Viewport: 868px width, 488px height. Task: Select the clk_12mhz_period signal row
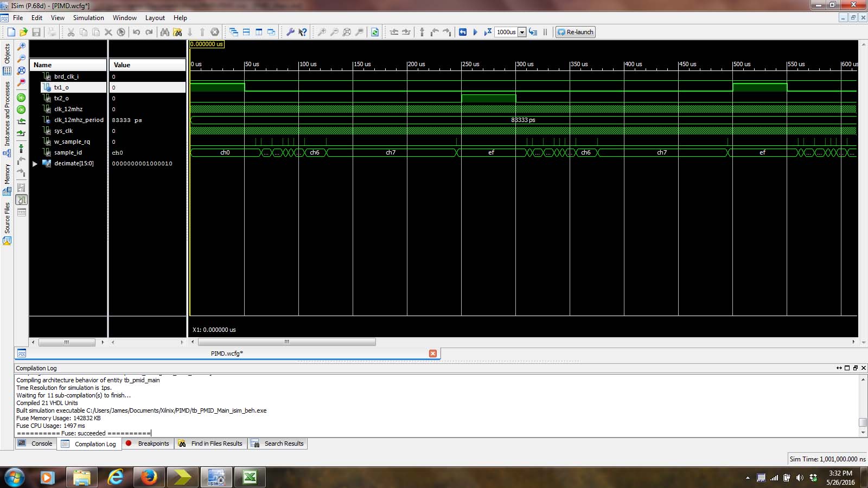[79, 120]
